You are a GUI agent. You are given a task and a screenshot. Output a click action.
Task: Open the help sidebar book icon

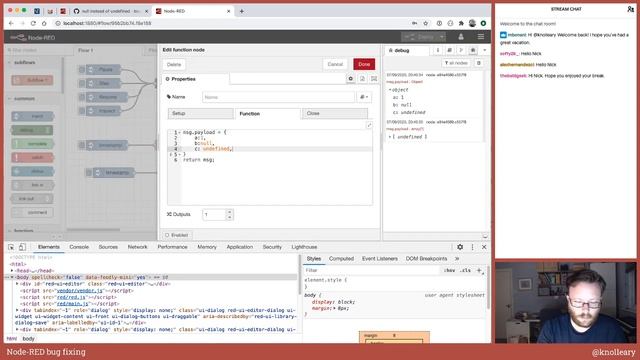pyautogui.click(x=449, y=50)
